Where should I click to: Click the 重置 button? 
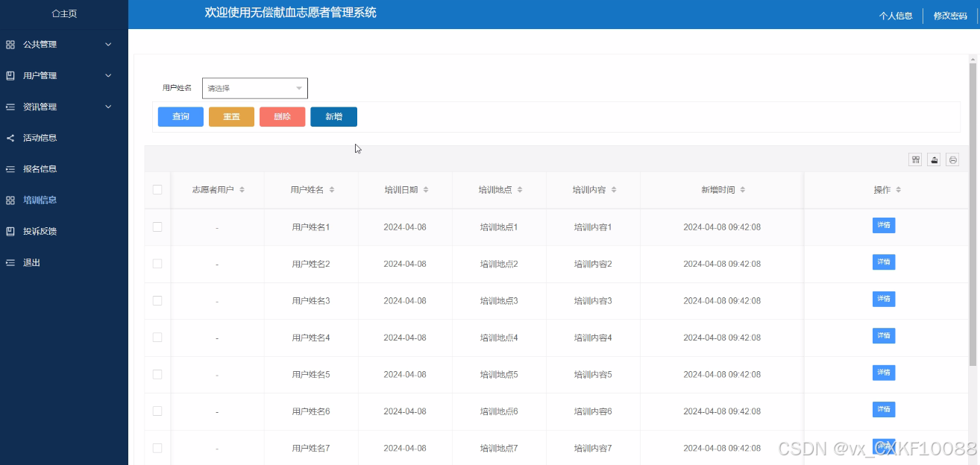(x=231, y=117)
